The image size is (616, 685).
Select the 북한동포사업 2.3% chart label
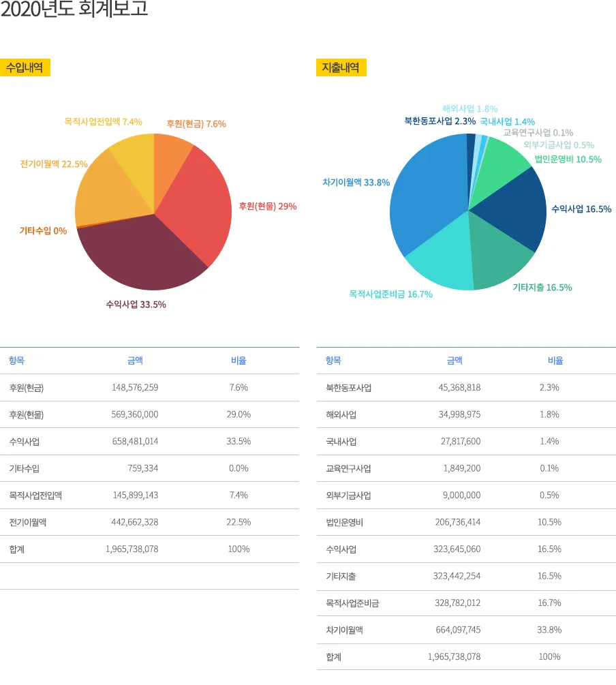click(x=440, y=121)
